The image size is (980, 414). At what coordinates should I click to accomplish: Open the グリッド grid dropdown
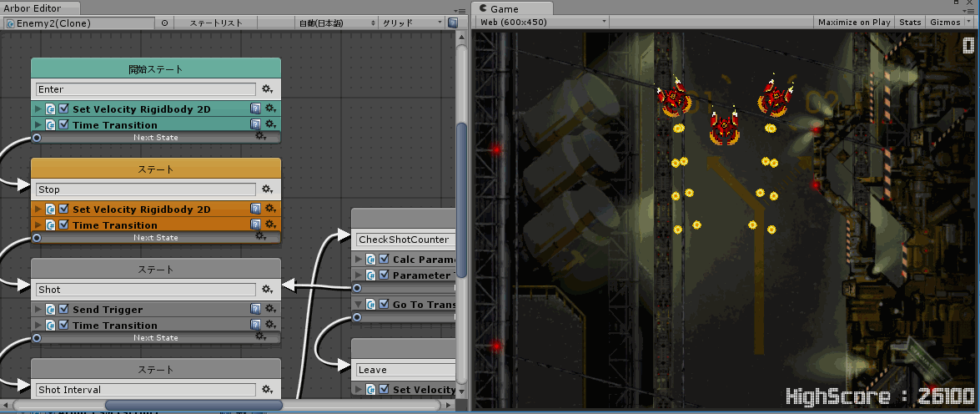(411, 23)
